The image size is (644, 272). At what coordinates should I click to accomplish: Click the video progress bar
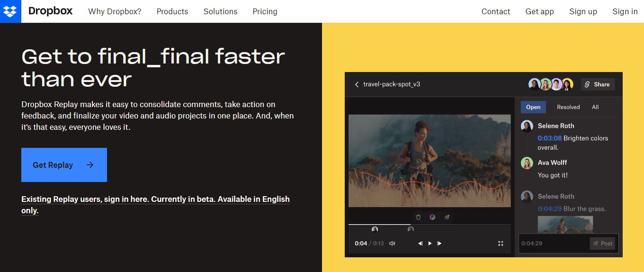pos(429,225)
